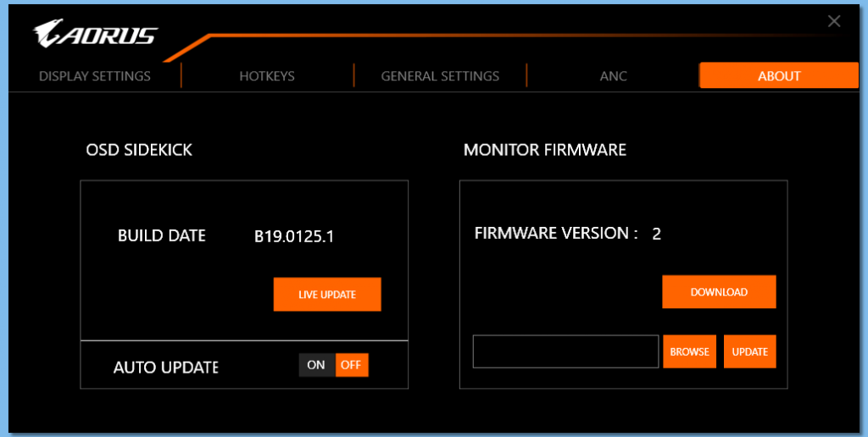
Task: Focus the firmware file path field
Action: tap(565, 351)
